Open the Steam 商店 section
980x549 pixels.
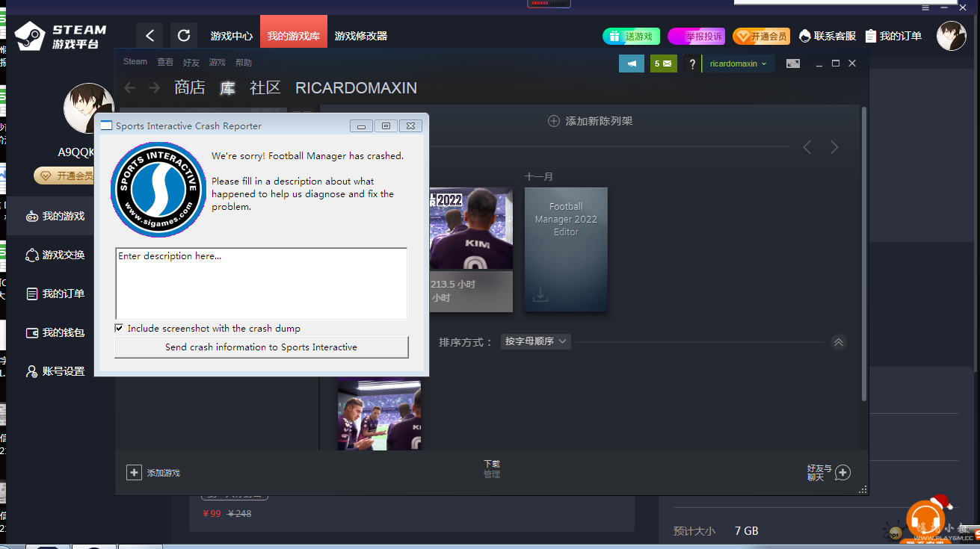coord(190,88)
